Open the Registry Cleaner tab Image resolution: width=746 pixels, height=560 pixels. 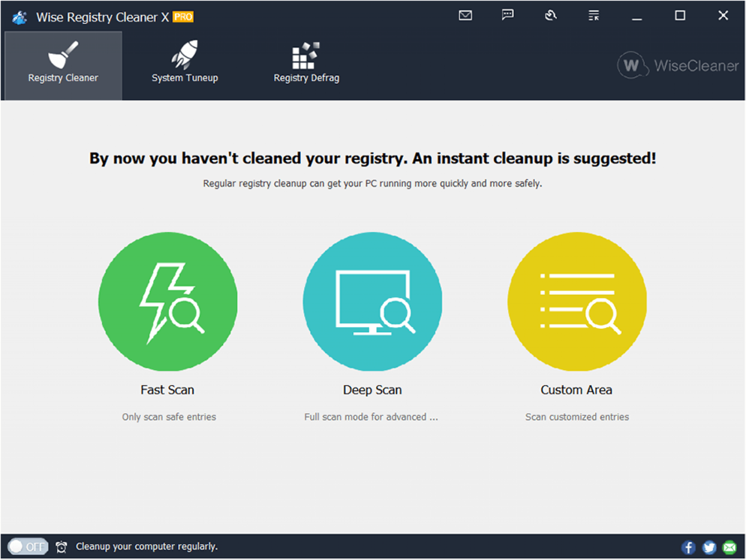pyautogui.click(x=63, y=66)
